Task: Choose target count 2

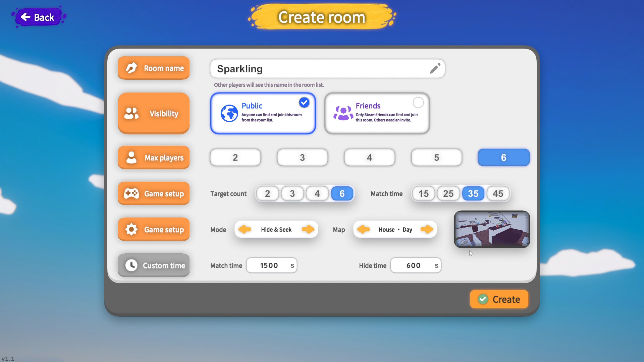Action: tap(268, 193)
